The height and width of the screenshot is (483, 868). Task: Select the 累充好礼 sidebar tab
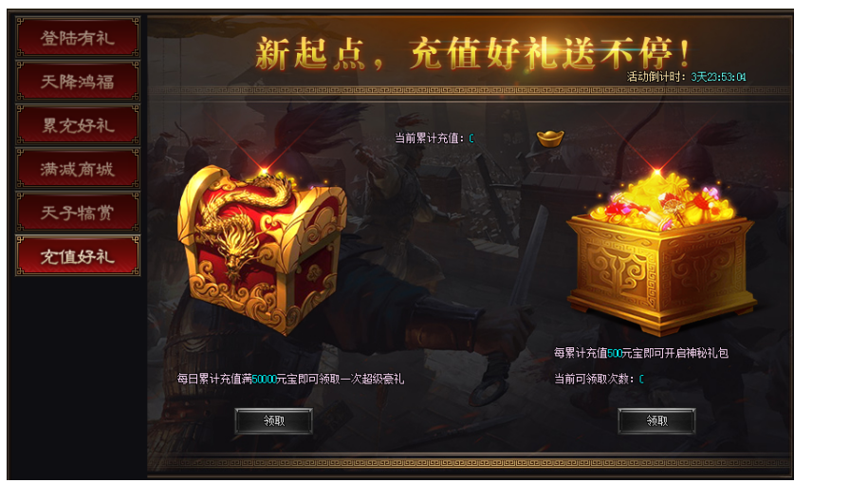[x=78, y=125]
